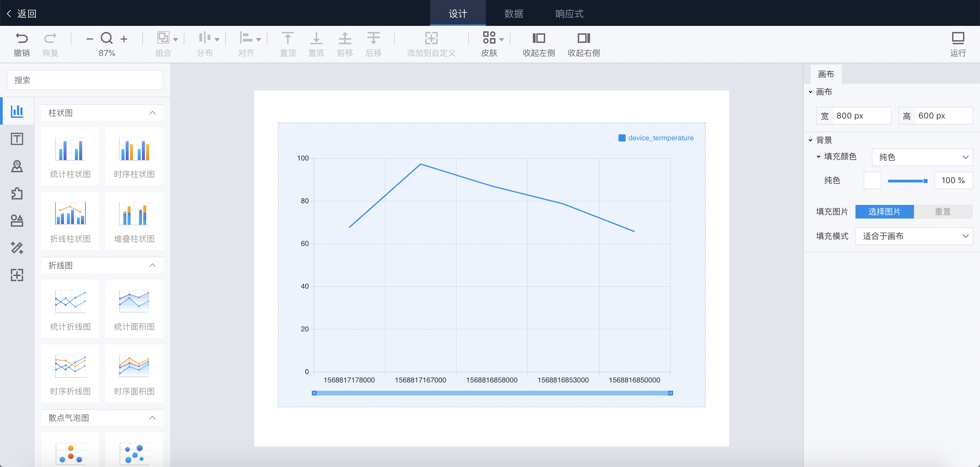Switch to the 数据 tab
The width and height of the screenshot is (980, 467).
pyautogui.click(x=513, y=14)
